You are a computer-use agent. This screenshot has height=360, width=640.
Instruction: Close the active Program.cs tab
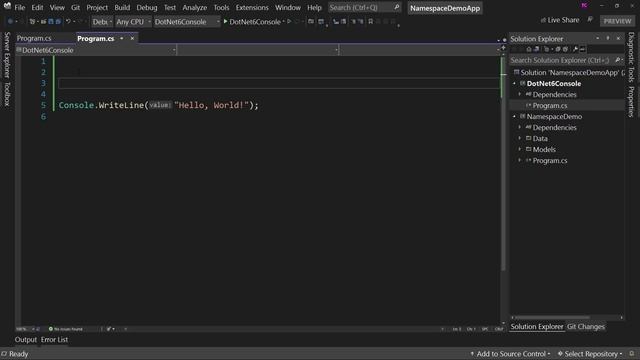pos(132,38)
